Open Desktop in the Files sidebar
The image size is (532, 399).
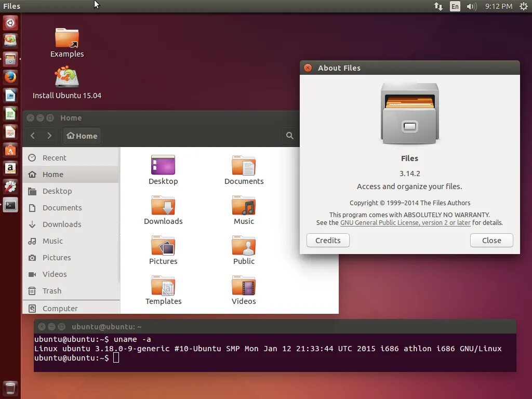click(x=71, y=191)
